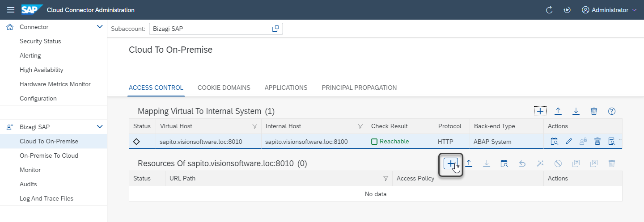Click the disable icon in resources toolbar

click(558, 163)
